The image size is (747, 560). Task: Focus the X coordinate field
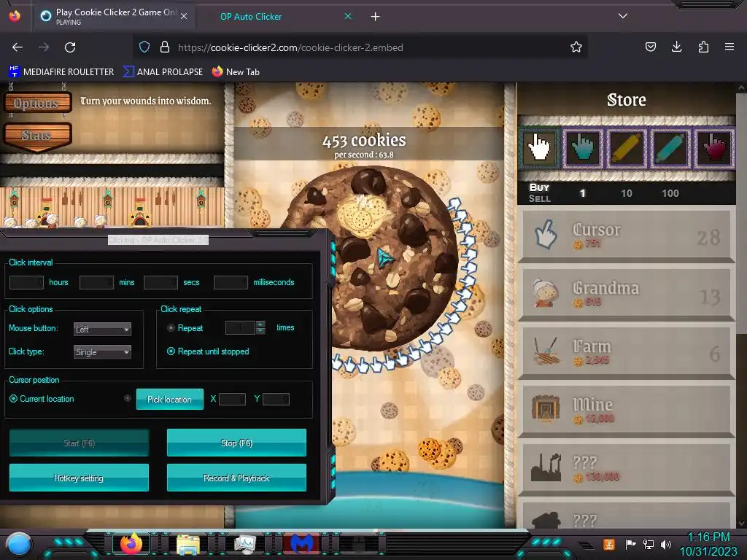click(x=233, y=399)
